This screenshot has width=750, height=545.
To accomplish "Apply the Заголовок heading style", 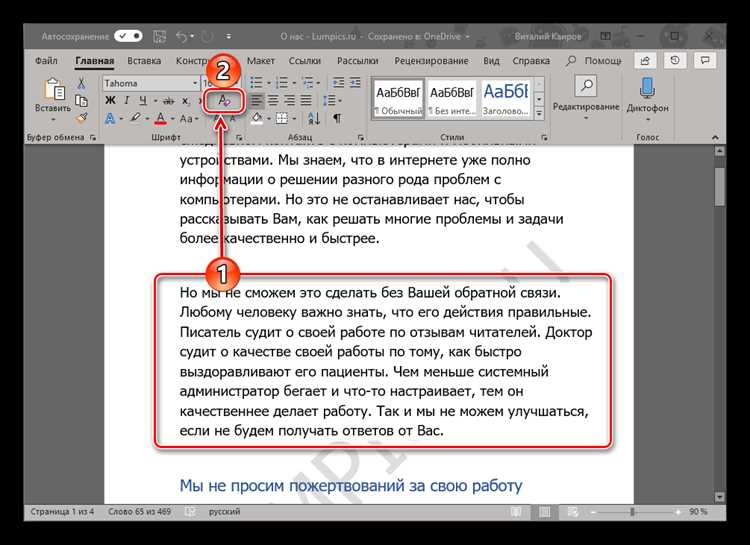I will (x=506, y=99).
